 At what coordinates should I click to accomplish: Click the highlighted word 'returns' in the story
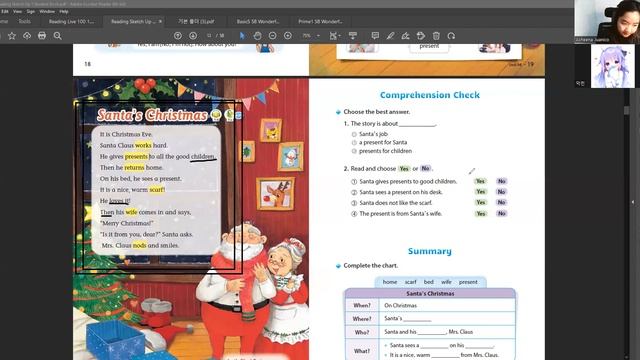pos(134,168)
